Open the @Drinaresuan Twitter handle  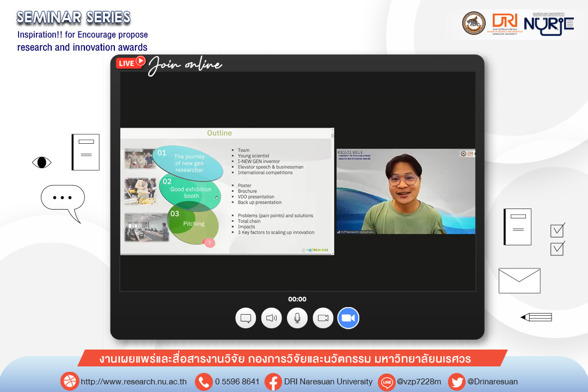(492, 382)
